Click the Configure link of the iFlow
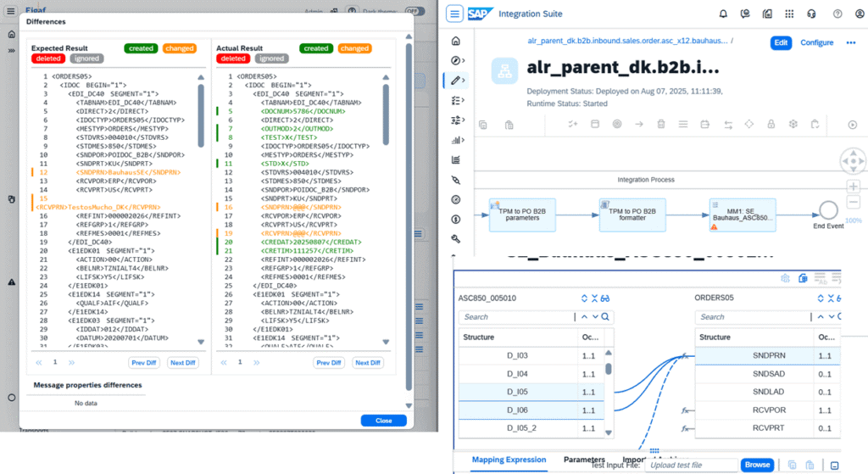 coord(816,42)
